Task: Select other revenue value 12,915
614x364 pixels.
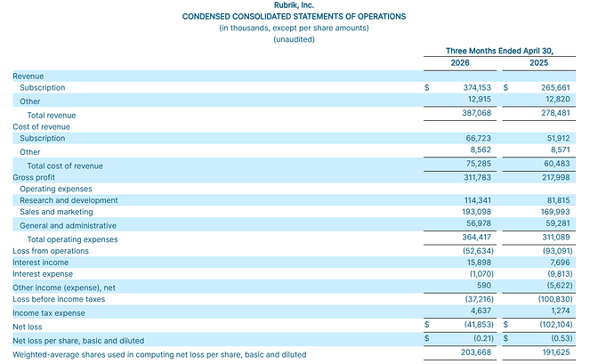Action: (x=480, y=99)
